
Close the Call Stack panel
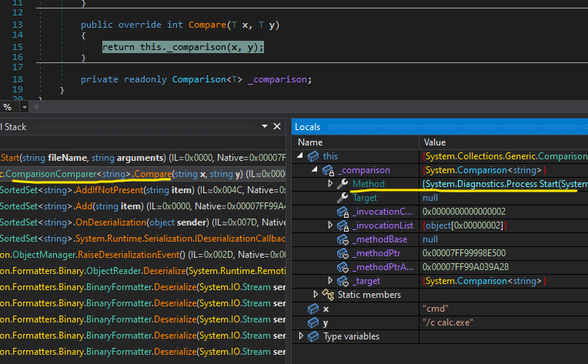pos(277,126)
